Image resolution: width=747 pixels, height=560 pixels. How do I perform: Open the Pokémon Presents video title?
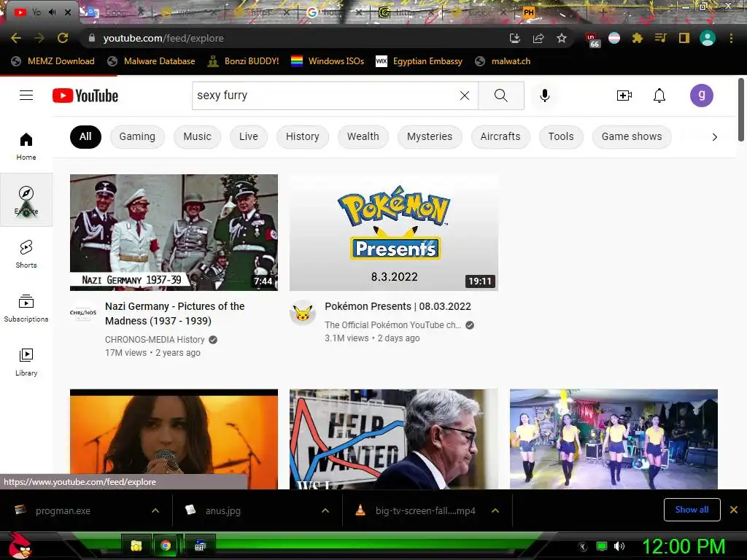398,306
